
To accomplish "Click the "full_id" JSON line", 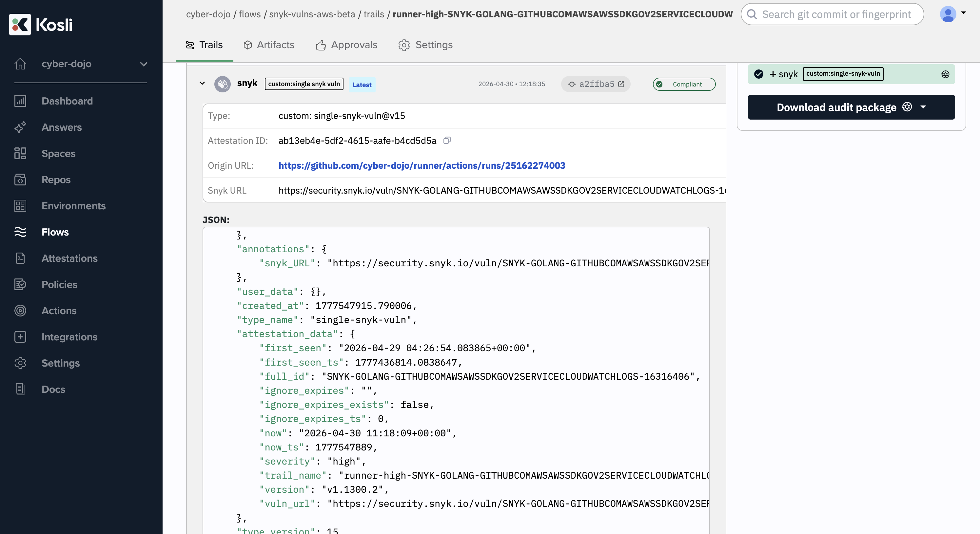I will [x=480, y=376].
